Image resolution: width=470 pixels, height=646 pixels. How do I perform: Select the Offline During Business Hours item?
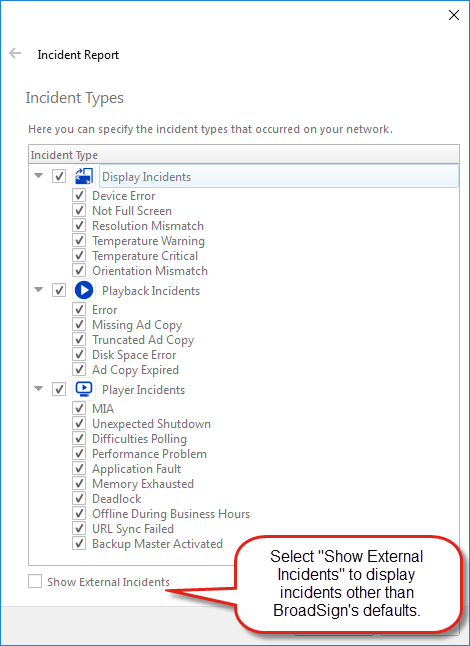tap(171, 514)
